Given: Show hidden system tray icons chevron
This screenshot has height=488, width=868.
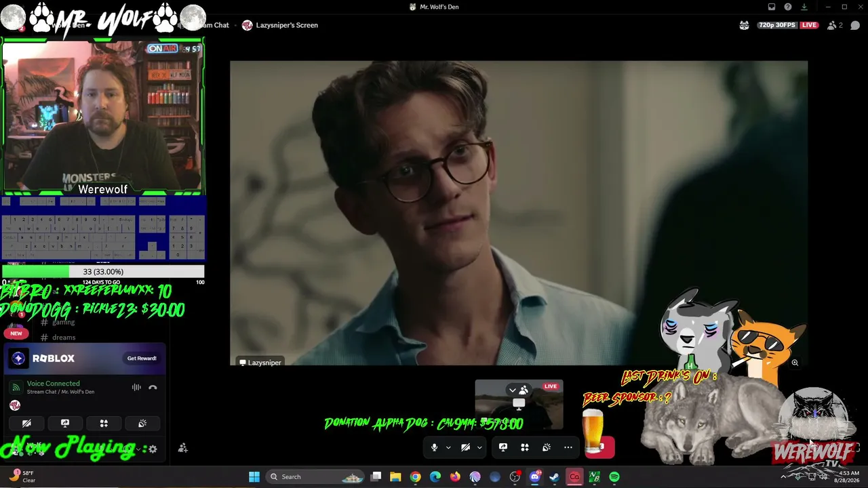Looking at the screenshot, I should tap(784, 476).
